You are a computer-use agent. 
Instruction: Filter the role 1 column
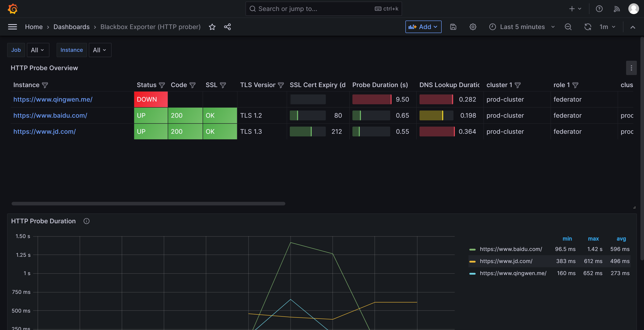(x=575, y=85)
